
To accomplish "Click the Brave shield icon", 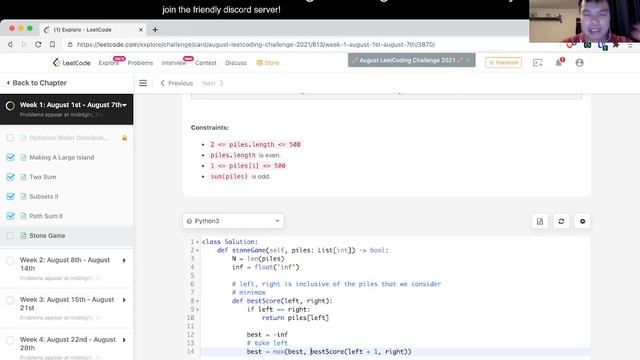I will point(570,44).
